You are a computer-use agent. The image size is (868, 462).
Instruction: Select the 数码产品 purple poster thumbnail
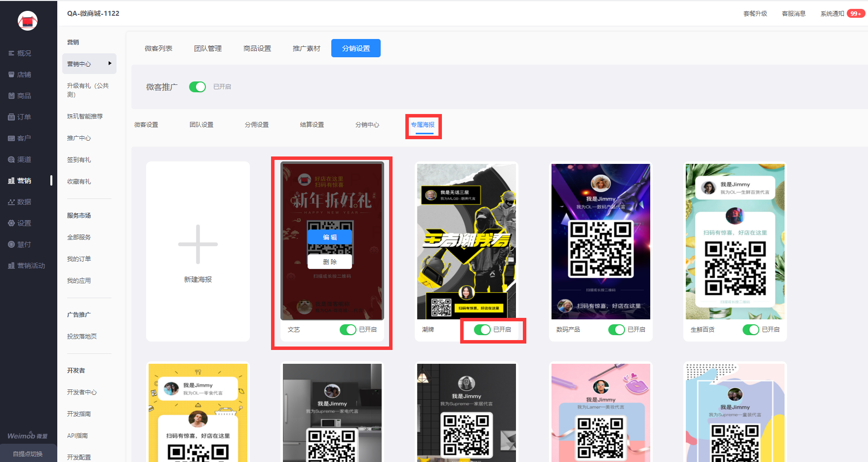click(601, 242)
